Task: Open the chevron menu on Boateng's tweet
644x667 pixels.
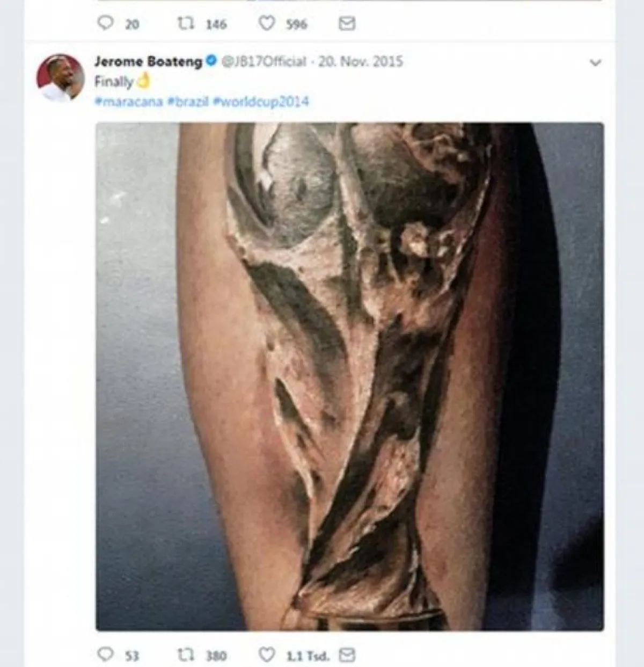Action: [595, 63]
